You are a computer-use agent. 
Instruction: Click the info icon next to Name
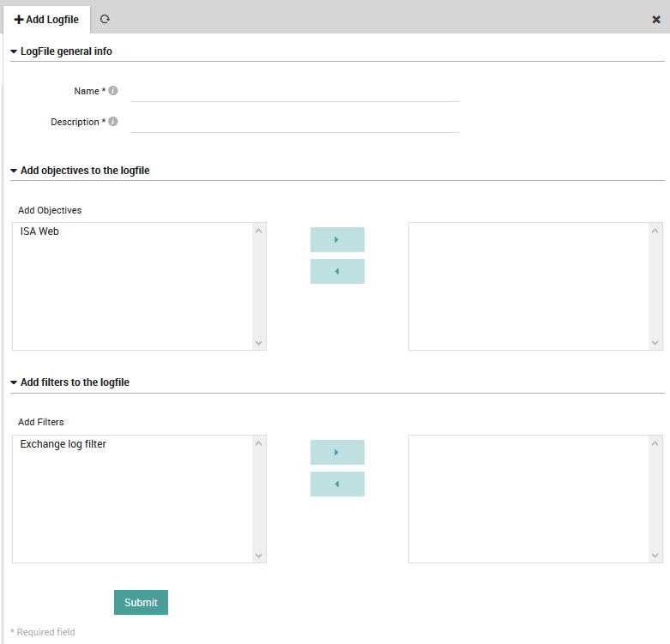click(x=113, y=91)
